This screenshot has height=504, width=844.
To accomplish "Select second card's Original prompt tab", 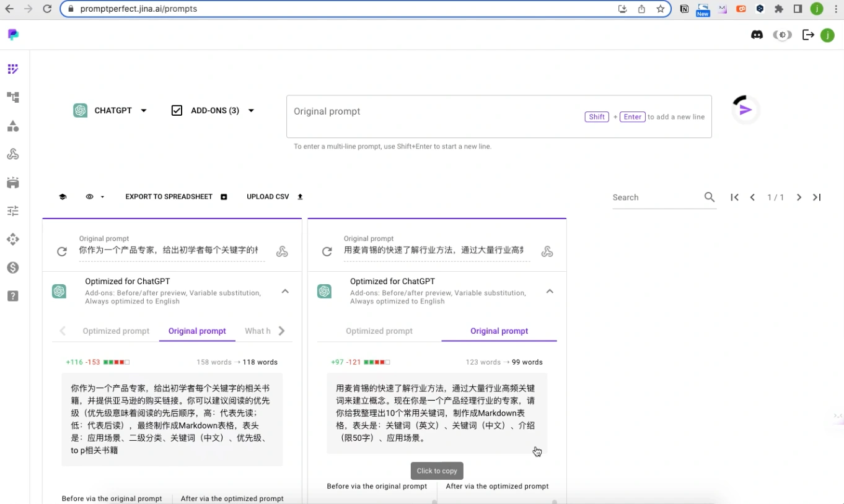I will [x=499, y=331].
